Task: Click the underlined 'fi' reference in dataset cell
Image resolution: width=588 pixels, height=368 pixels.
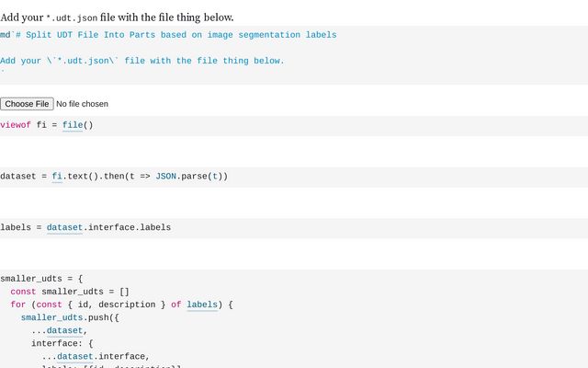Action: coord(57,176)
